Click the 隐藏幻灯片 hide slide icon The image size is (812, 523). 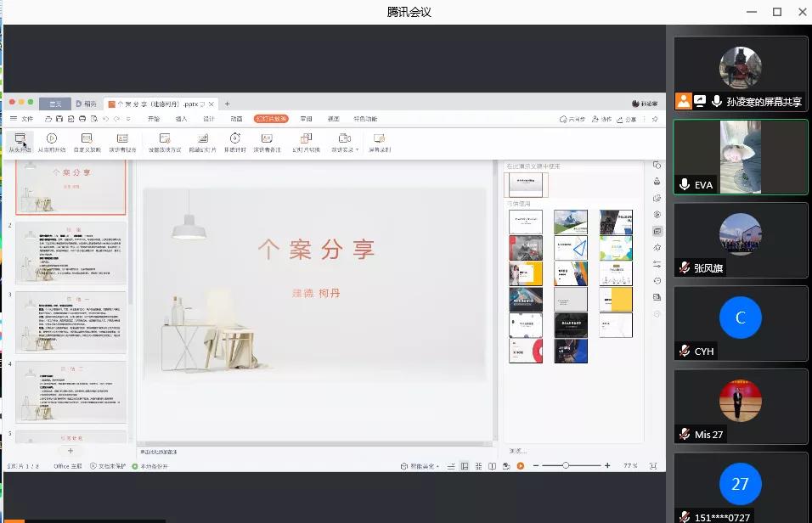[x=202, y=138]
